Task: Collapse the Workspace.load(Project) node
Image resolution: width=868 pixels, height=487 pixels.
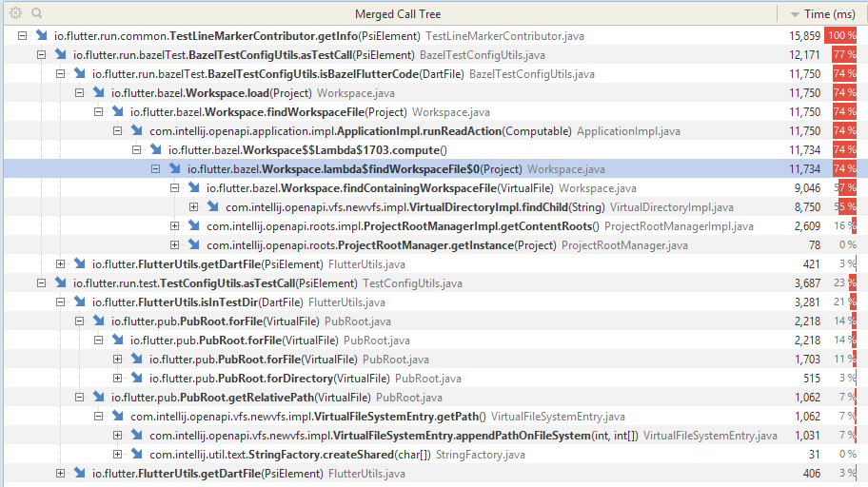Action: (79, 93)
